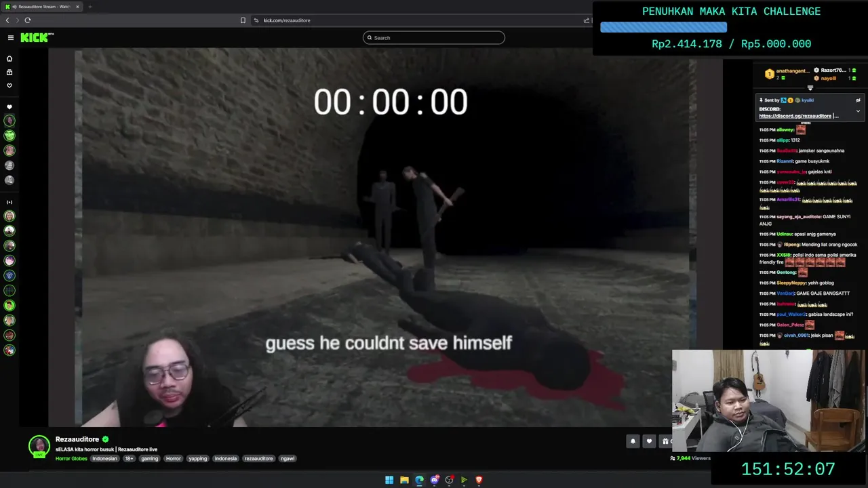Click the filled heart sidebar icon
Viewport: 868px width, 488px height.
[x=9, y=107]
